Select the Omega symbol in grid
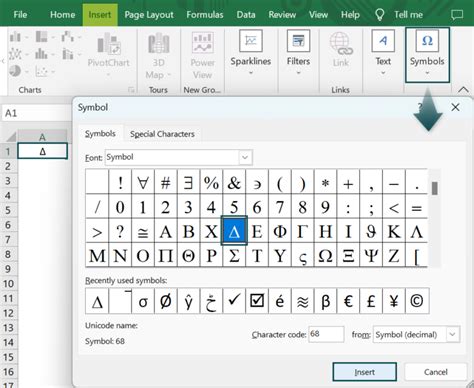 (325, 256)
